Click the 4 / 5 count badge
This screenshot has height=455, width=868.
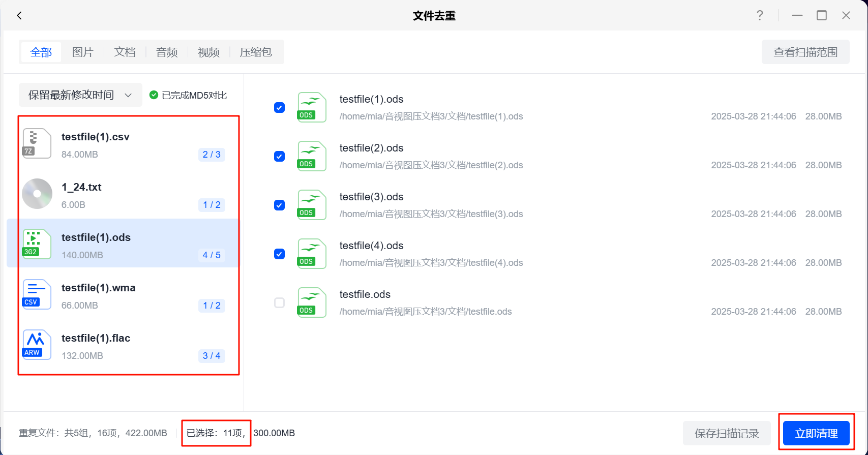coord(212,255)
